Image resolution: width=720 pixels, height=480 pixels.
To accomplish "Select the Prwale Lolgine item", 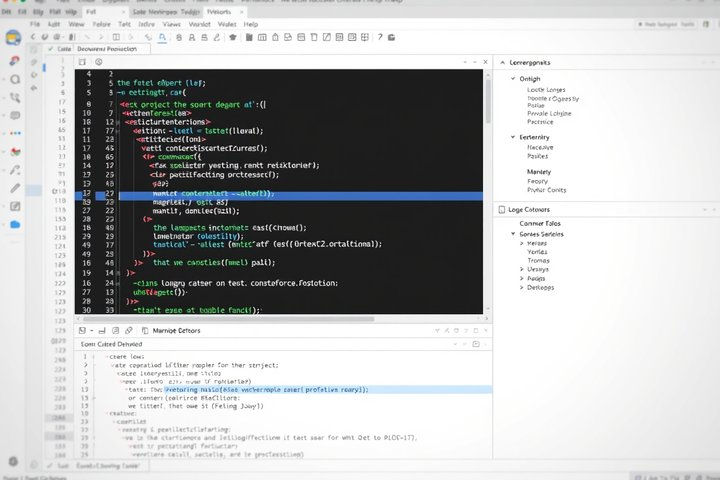I will point(549,113).
